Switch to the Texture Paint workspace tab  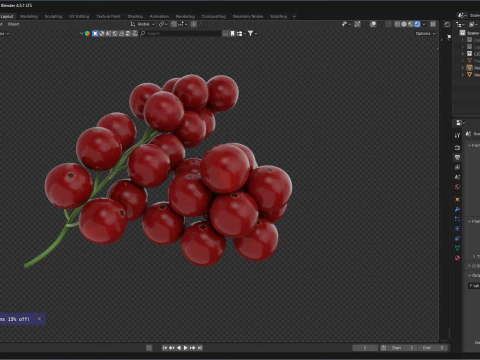[x=108, y=16]
